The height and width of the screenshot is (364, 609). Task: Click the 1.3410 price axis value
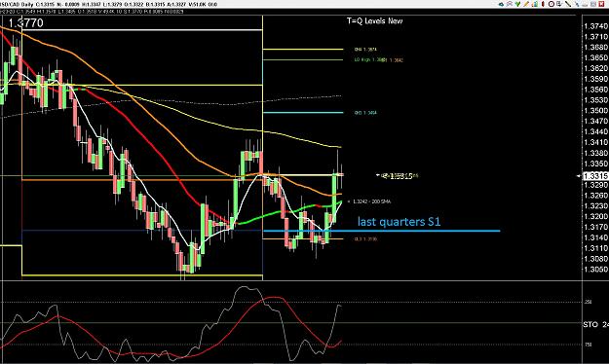pos(595,143)
